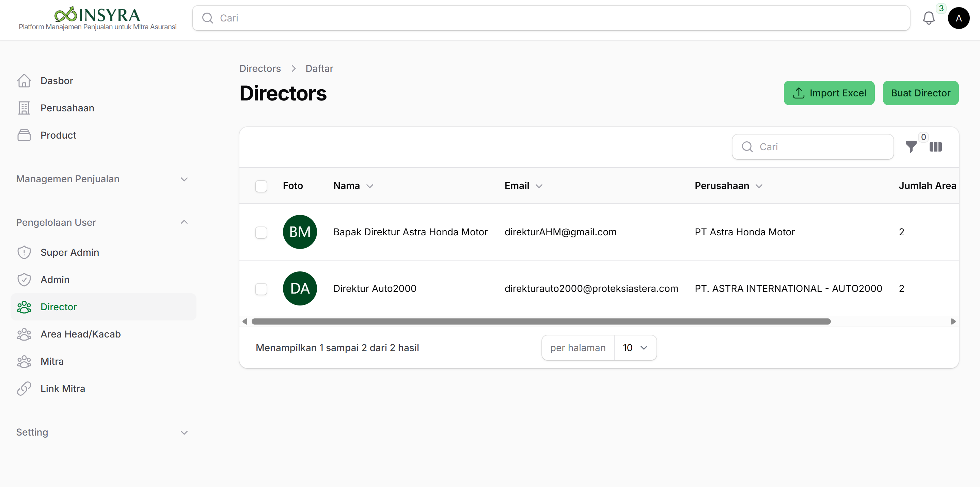Sort by the Nama column
Screen dimensions: 980x487
pyautogui.click(x=353, y=186)
